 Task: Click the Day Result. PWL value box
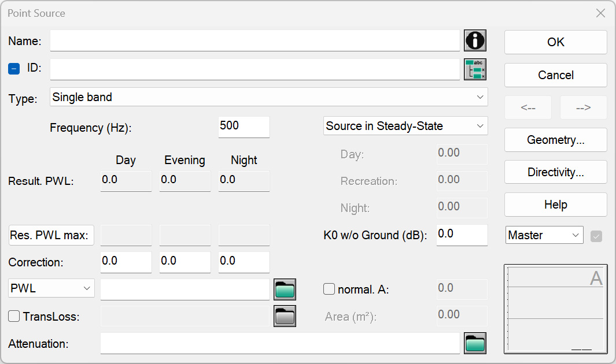click(126, 181)
